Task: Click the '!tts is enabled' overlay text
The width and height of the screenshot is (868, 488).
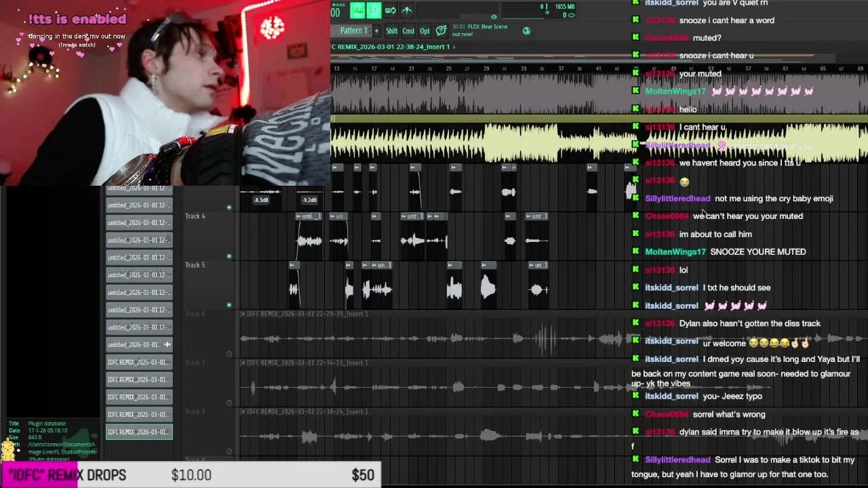Action: pyautogui.click(x=77, y=19)
